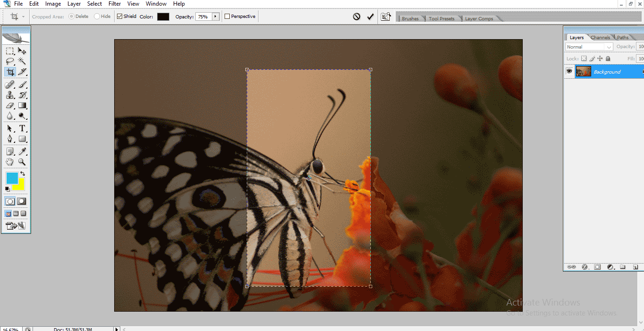Open the Image menu
Image resolution: width=644 pixels, height=331 pixels.
53,4
